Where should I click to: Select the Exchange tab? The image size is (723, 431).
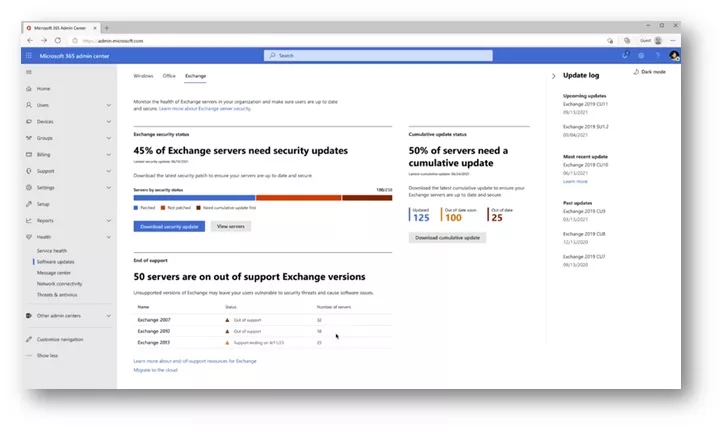196,76
